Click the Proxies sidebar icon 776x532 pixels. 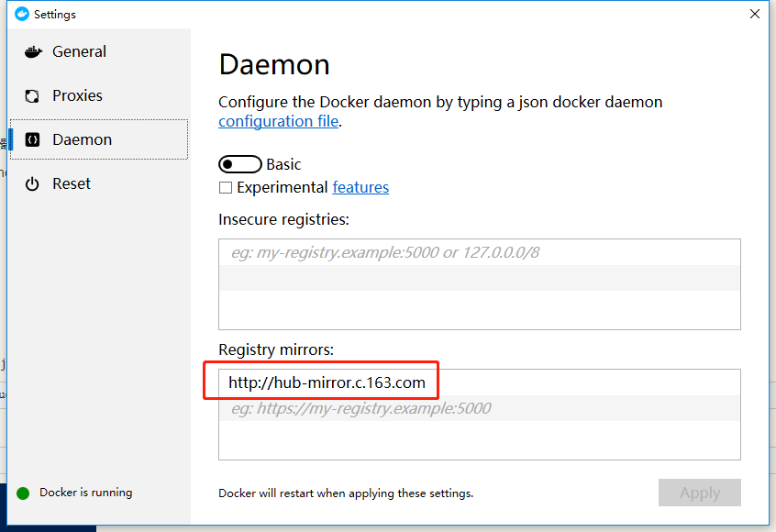point(32,96)
